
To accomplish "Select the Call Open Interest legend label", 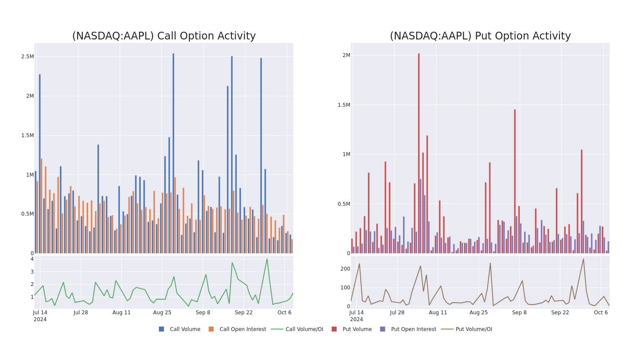I will point(243,329).
